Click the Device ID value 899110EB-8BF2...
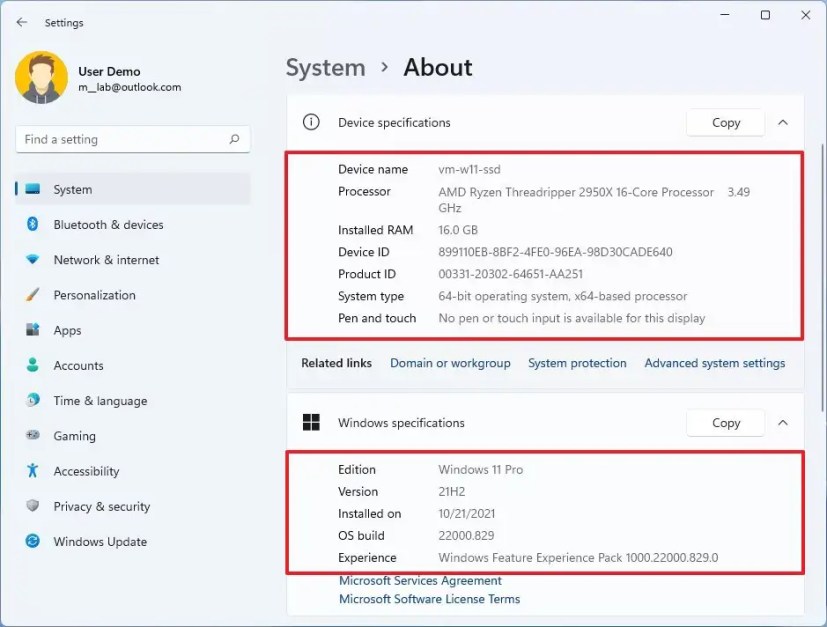This screenshot has height=627, width=827. pos(555,252)
